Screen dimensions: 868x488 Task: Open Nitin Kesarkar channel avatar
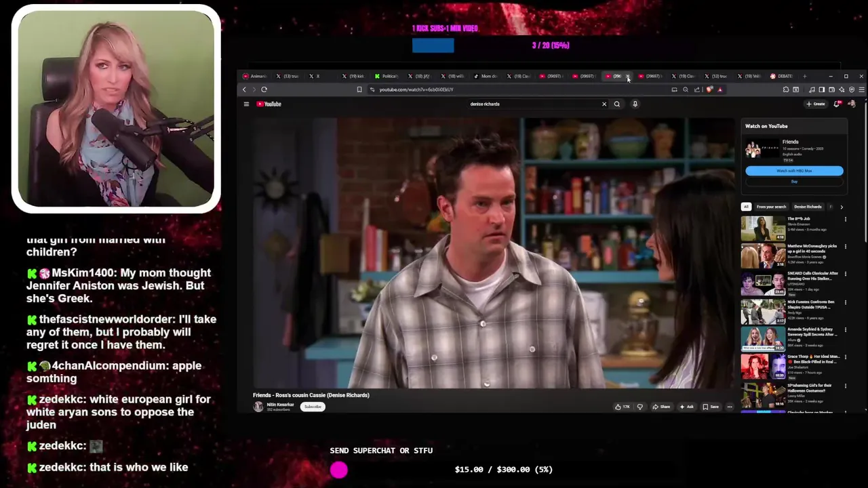(258, 407)
